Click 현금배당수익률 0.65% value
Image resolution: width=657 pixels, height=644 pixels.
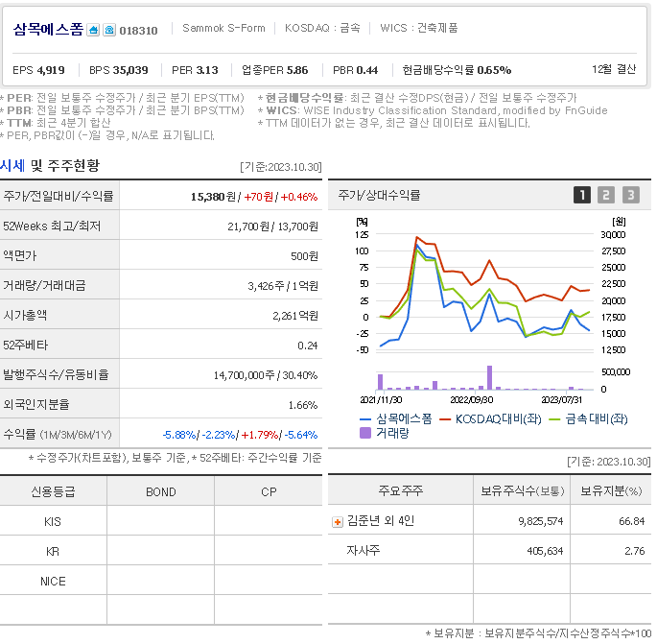click(x=494, y=70)
